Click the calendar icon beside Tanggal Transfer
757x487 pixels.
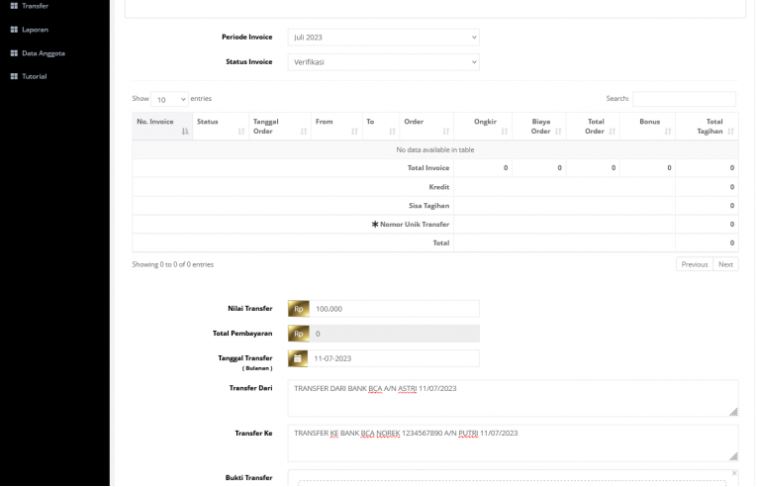tap(298, 358)
